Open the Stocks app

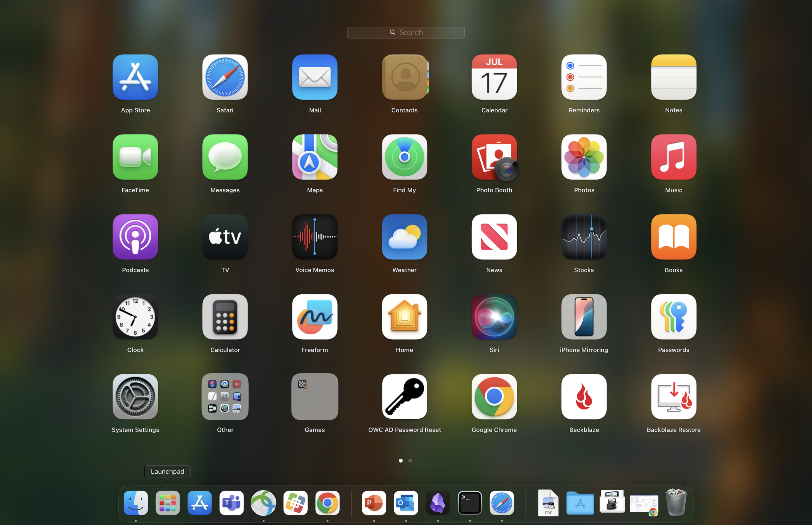tap(584, 237)
